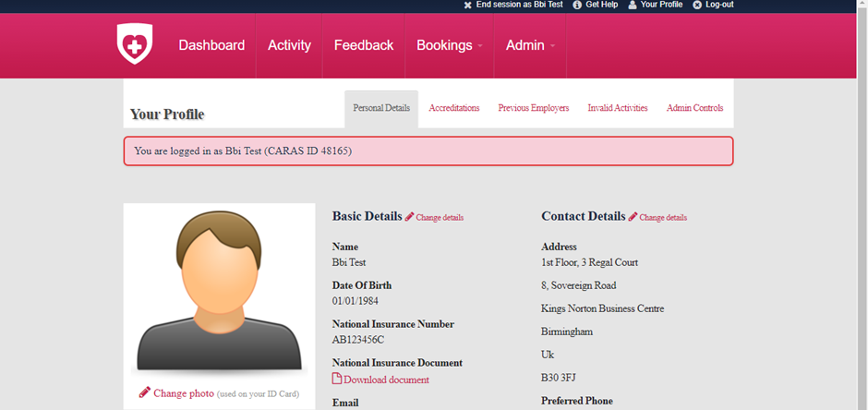Click the circled X icon beside Log-out
The height and width of the screenshot is (410, 868).
click(x=697, y=5)
